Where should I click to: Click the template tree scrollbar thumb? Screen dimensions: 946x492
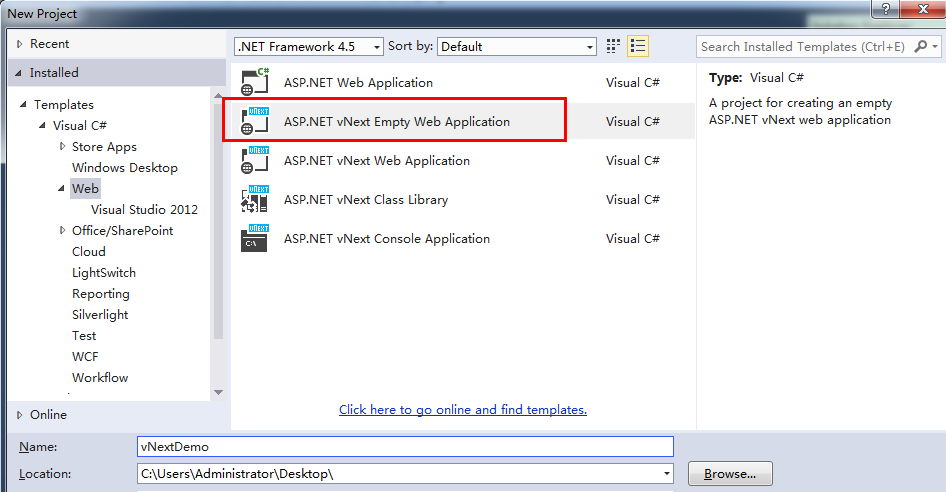point(218,220)
